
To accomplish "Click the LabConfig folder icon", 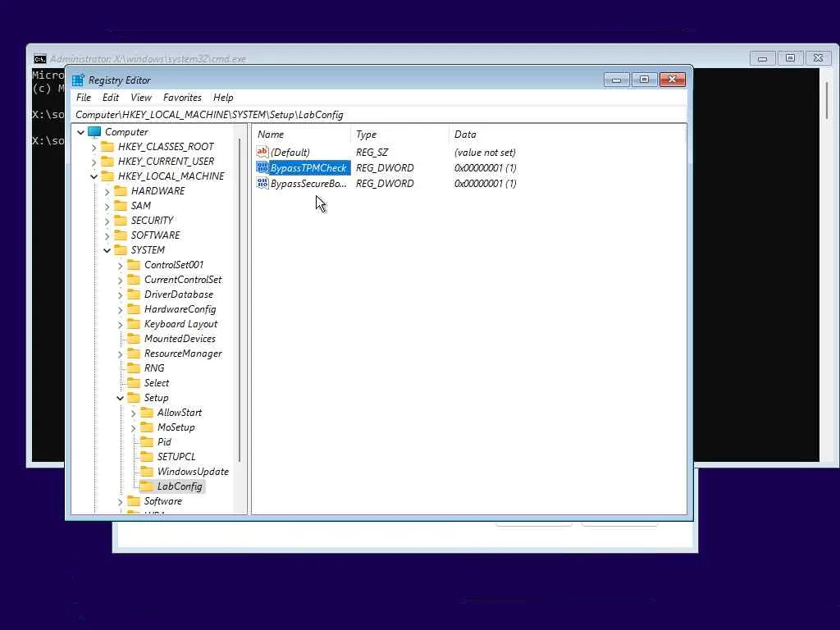I will click(147, 486).
